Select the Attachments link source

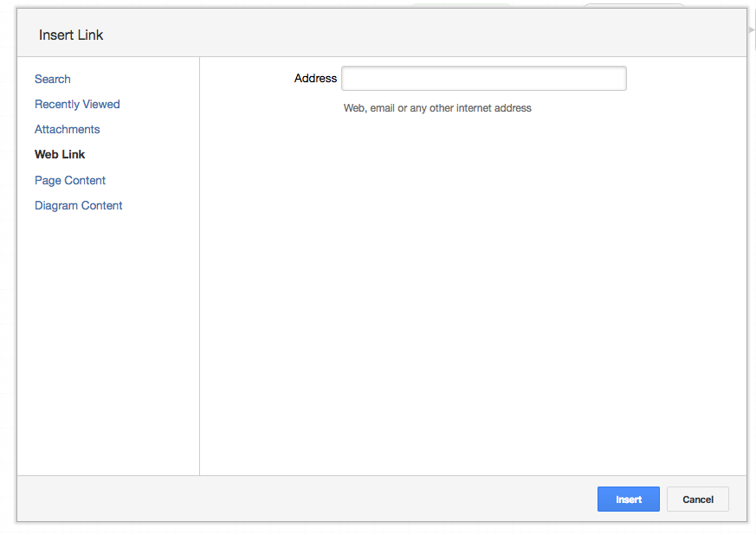tap(67, 129)
